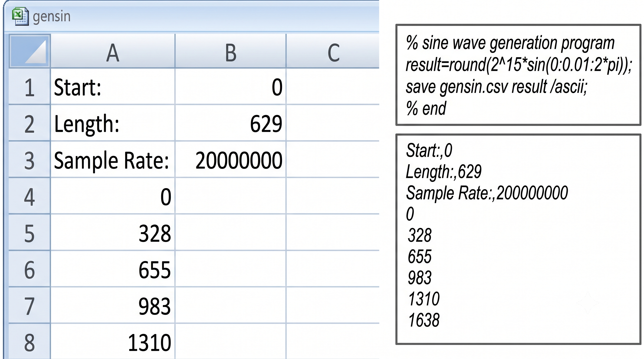Click the value 1638 in the CSV listing
The width and height of the screenshot is (644, 359).
tap(424, 320)
